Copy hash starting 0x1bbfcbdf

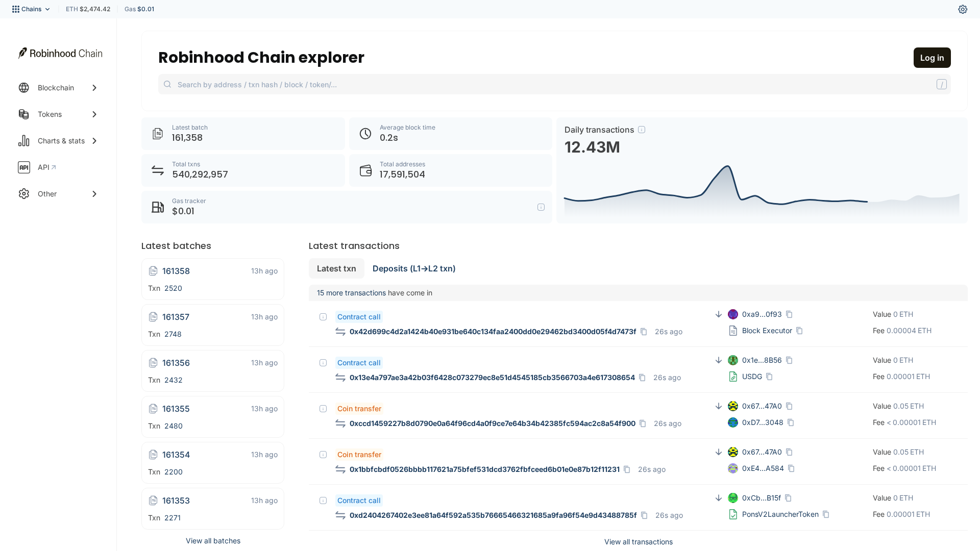627,469
